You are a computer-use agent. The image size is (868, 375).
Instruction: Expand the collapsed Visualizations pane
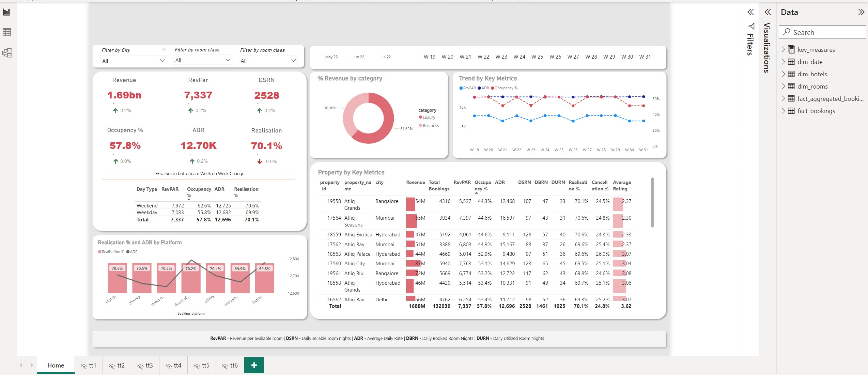(x=768, y=12)
